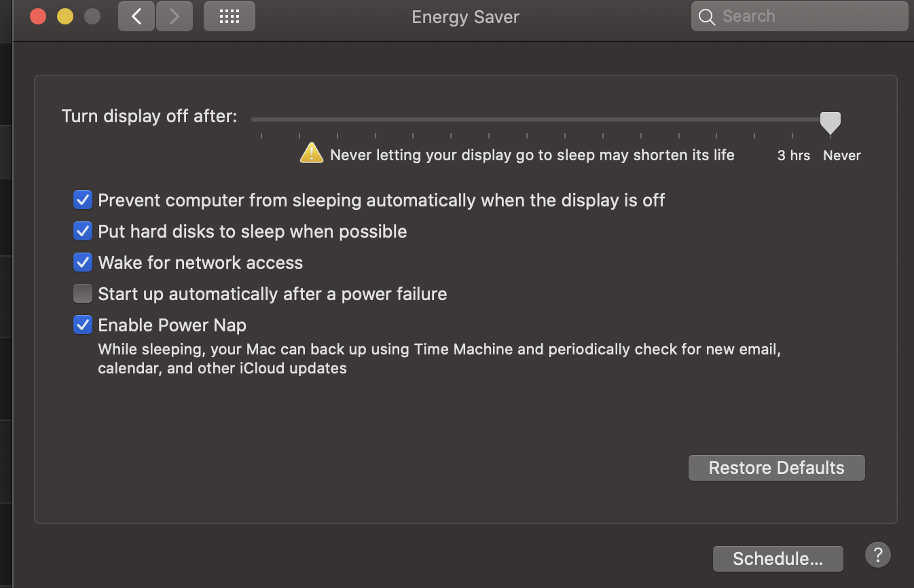Enable Start up automatically after power failure
The height and width of the screenshot is (588, 914).
coord(83,294)
